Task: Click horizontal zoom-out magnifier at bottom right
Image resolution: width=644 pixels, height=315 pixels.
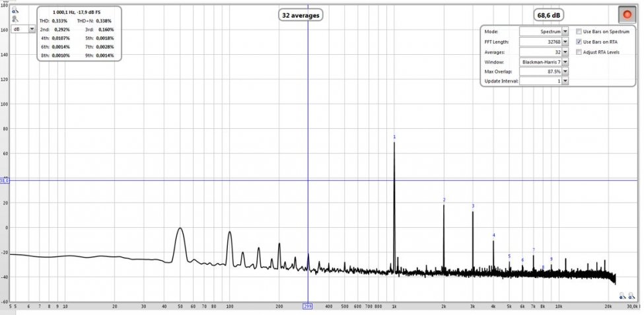Action: [x=622, y=295]
